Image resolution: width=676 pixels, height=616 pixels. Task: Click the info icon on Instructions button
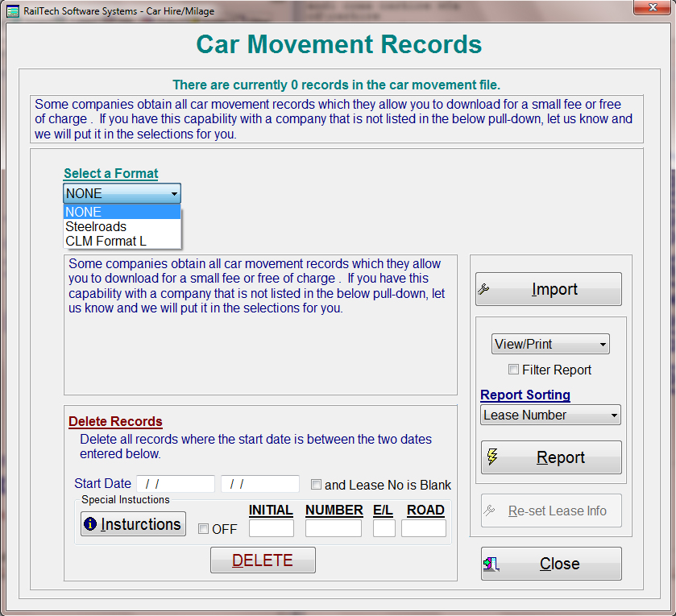coord(90,524)
